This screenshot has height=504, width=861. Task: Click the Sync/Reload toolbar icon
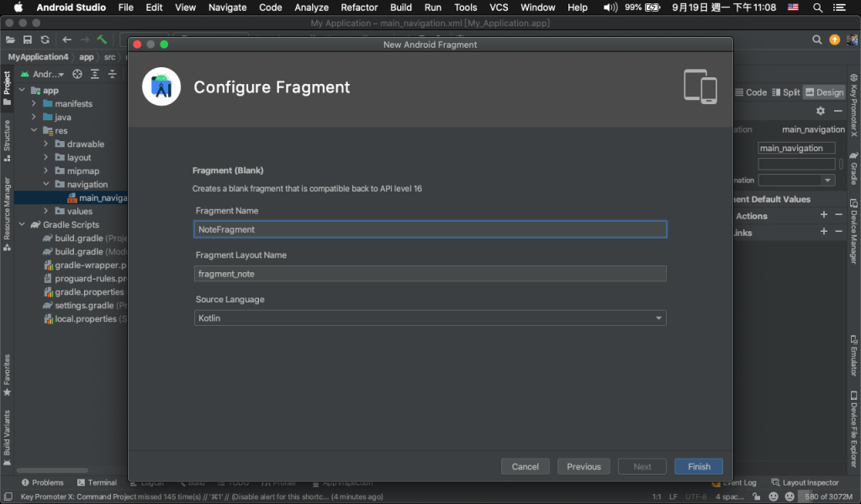click(45, 39)
